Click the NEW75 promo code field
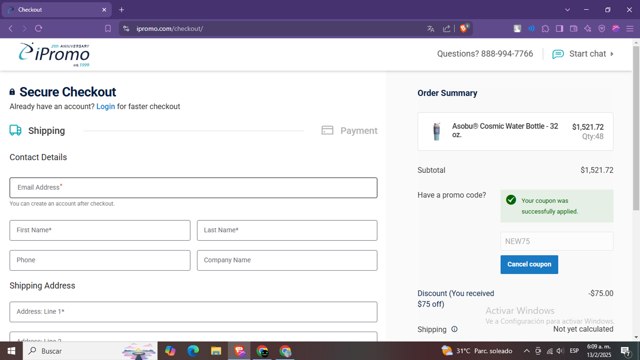 (557, 241)
